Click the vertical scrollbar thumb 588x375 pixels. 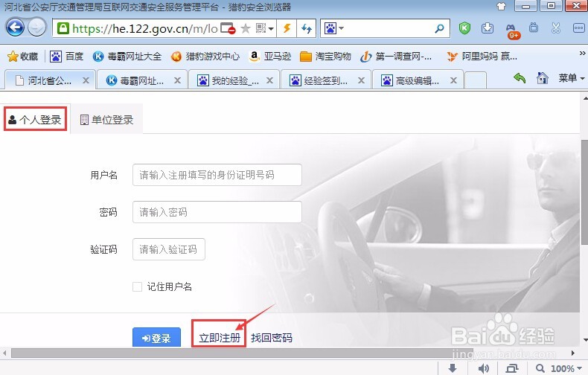coord(584,193)
